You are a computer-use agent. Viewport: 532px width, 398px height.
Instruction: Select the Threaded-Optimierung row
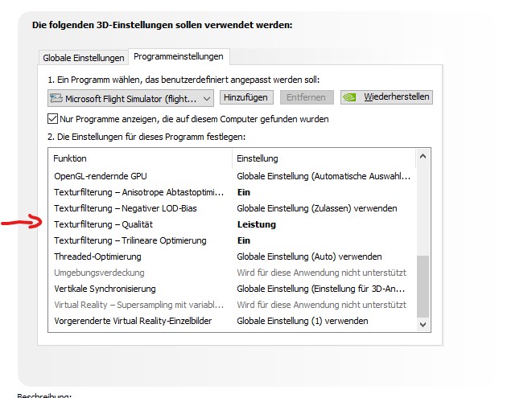click(232, 256)
